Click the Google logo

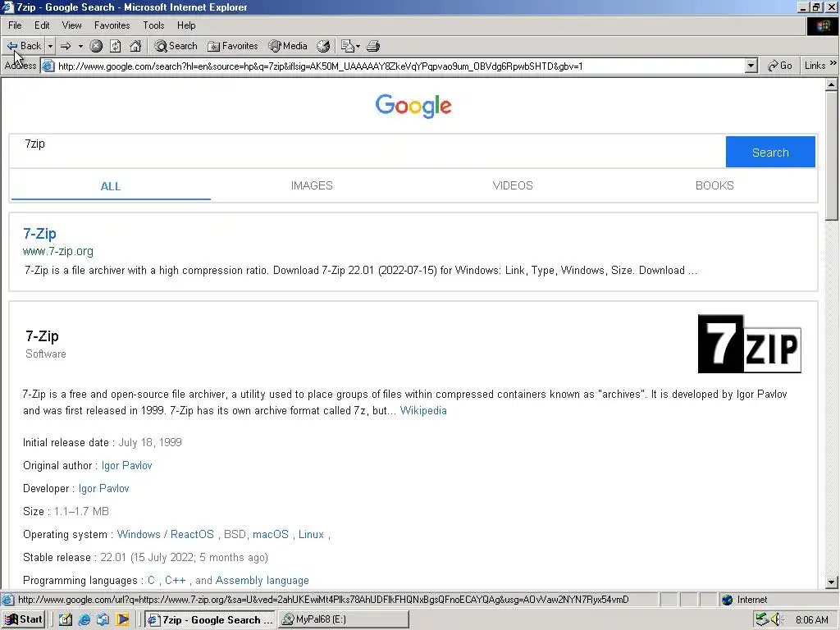[x=413, y=106]
